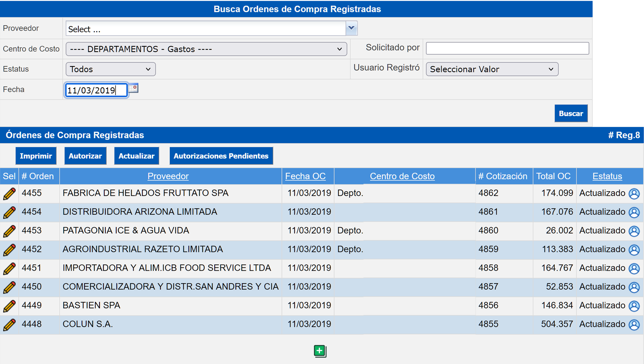Click the pencil edit icon for order 4454
Screen dimensions: 644x364
tap(9, 212)
